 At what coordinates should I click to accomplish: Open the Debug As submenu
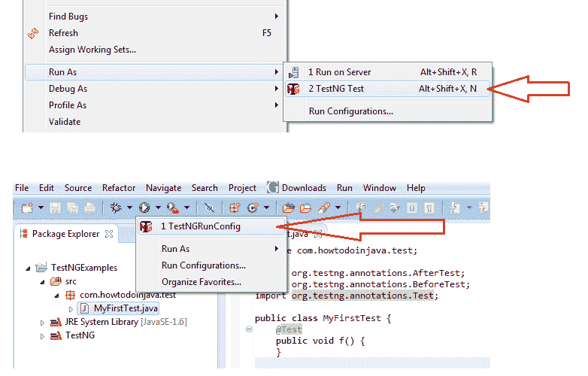[155, 89]
